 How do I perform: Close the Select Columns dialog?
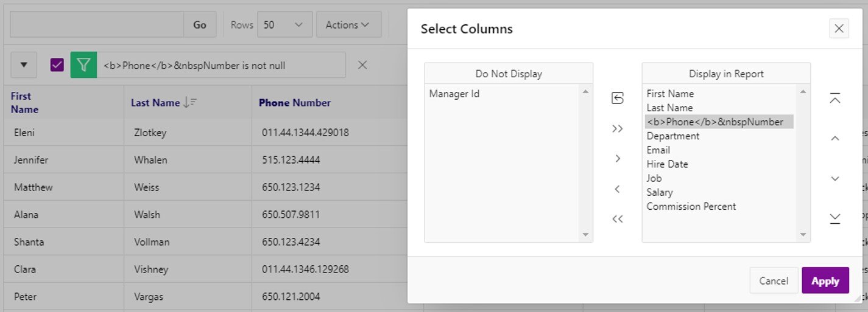click(839, 28)
